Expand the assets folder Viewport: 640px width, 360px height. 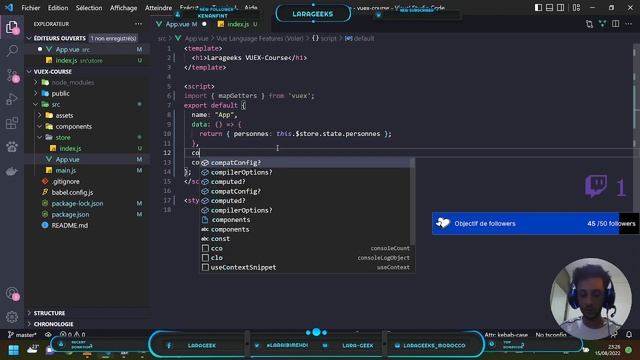point(40,116)
